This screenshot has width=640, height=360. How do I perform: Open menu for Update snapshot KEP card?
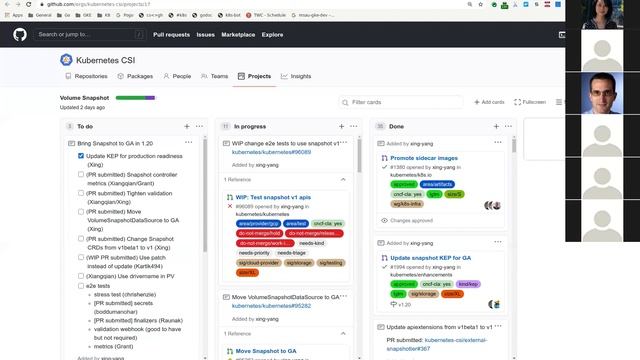coord(498,242)
